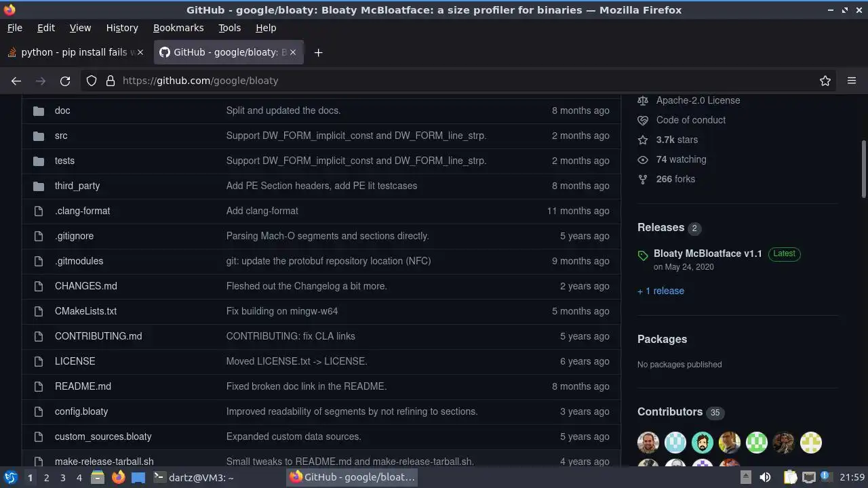868x488 pixels.
Task: Go back using the browser back arrow
Action: 16,81
